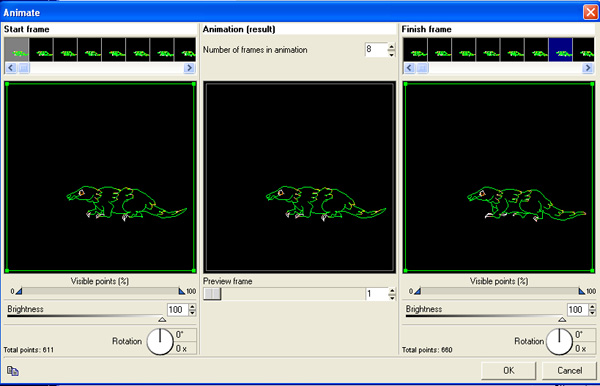Image resolution: width=600 pixels, height=386 pixels.
Task: Select fourth thumbnail in Start frame strip
Action: pyautogui.click(x=90, y=50)
